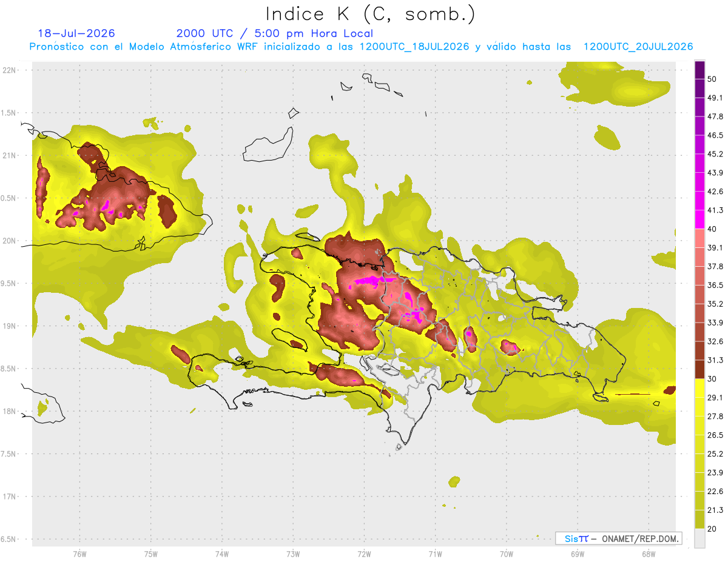Viewport: 728px width, 562px height.
Task: Click the '9.5N' latitude label
Action: tap(9, 284)
